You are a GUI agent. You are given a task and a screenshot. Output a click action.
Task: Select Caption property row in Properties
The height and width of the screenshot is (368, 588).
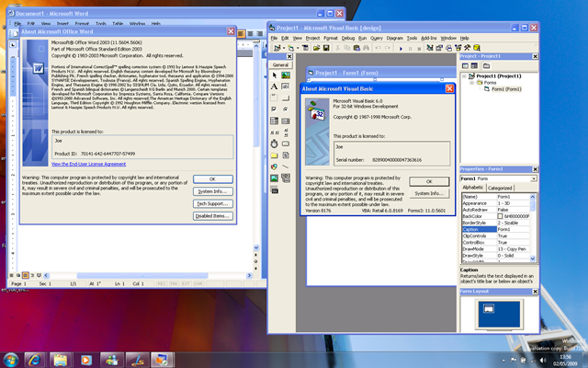coord(495,229)
